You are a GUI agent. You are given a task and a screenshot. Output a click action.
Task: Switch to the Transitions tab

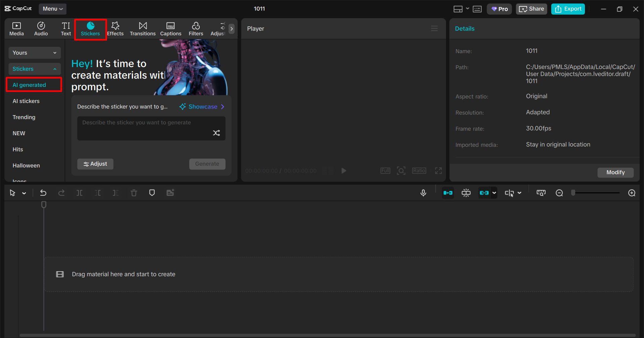[143, 29]
